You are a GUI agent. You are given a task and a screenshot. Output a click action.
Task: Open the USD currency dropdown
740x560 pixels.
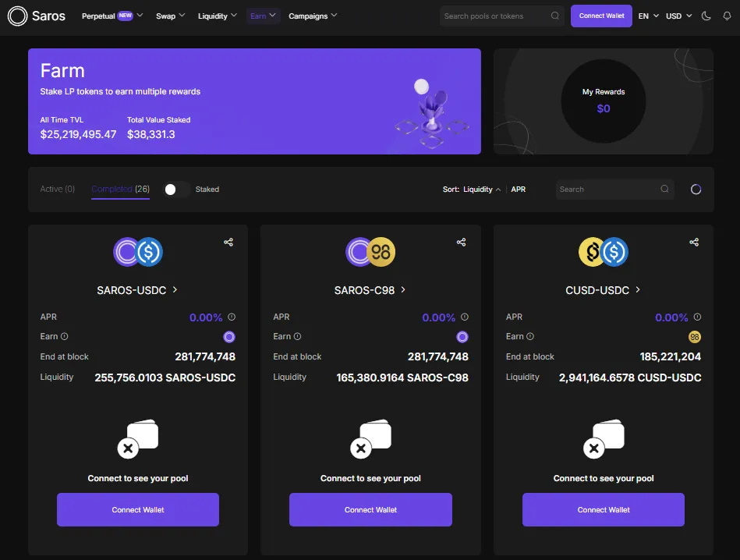point(678,16)
